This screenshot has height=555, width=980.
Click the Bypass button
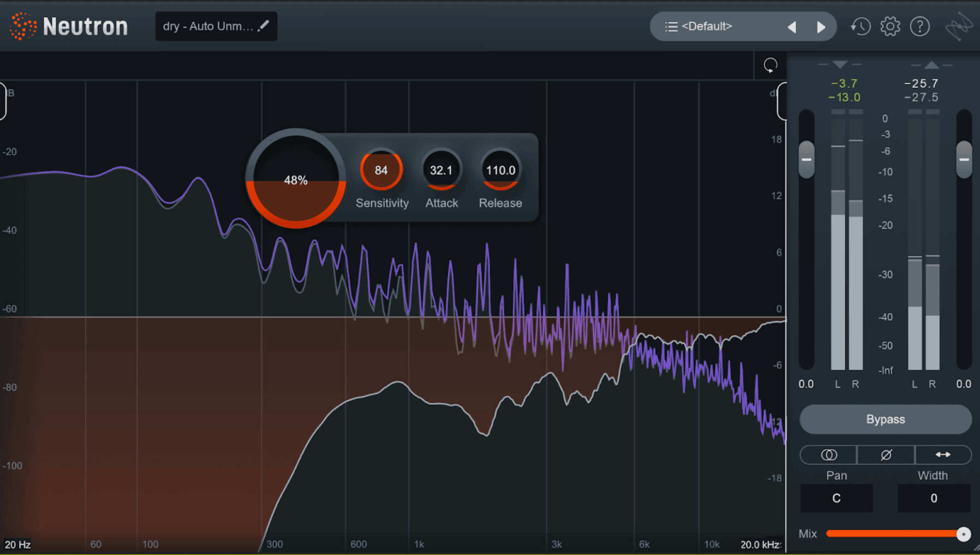pyautogui.click(x=885, y=420)
